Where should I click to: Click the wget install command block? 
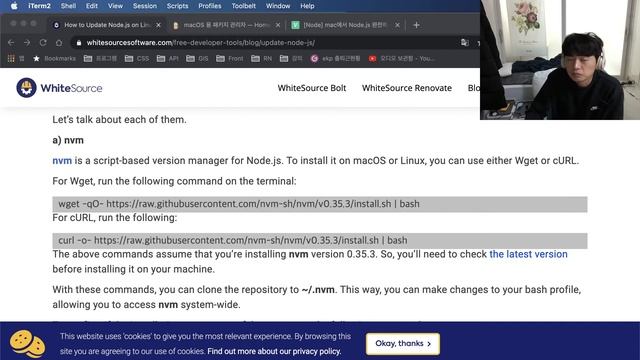point(320,204)
